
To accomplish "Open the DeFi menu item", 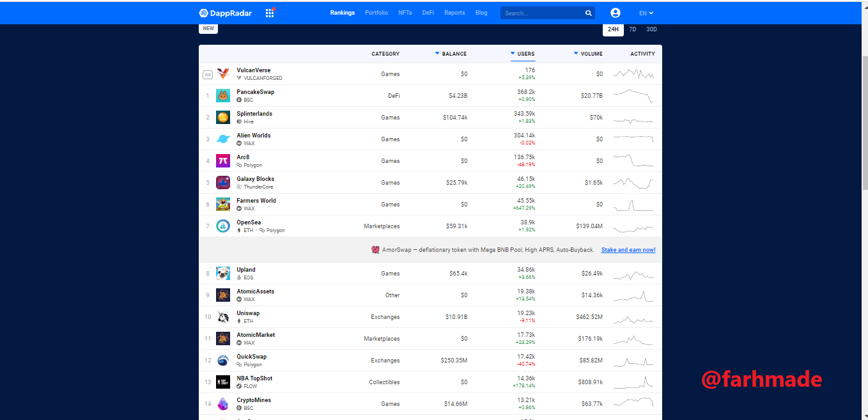I will click(x=428, y=13).
